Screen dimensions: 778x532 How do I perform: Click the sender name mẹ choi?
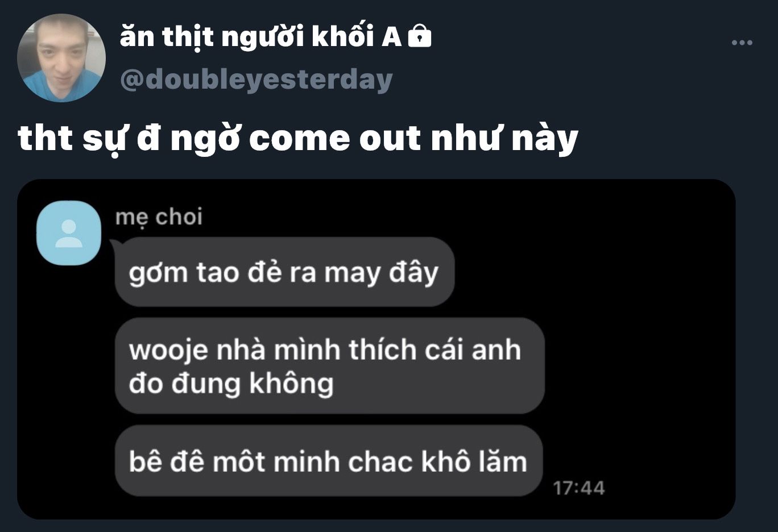159,217
